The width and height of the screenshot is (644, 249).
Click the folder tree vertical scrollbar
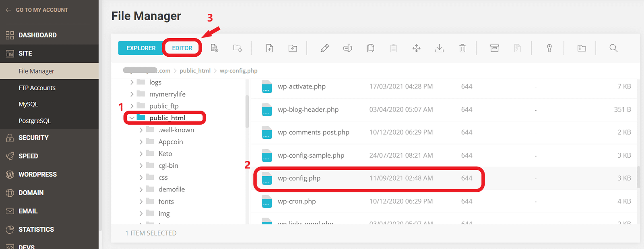coord(247,111)
